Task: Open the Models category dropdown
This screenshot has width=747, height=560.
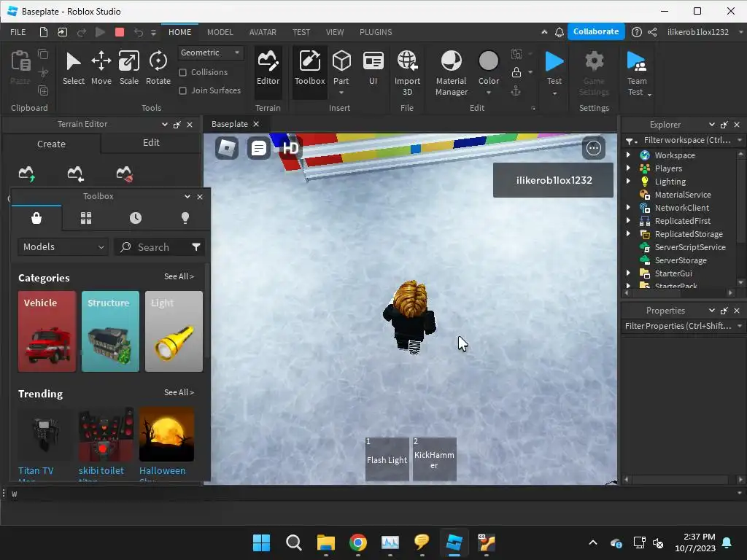Action: click(x=63, y=246)
